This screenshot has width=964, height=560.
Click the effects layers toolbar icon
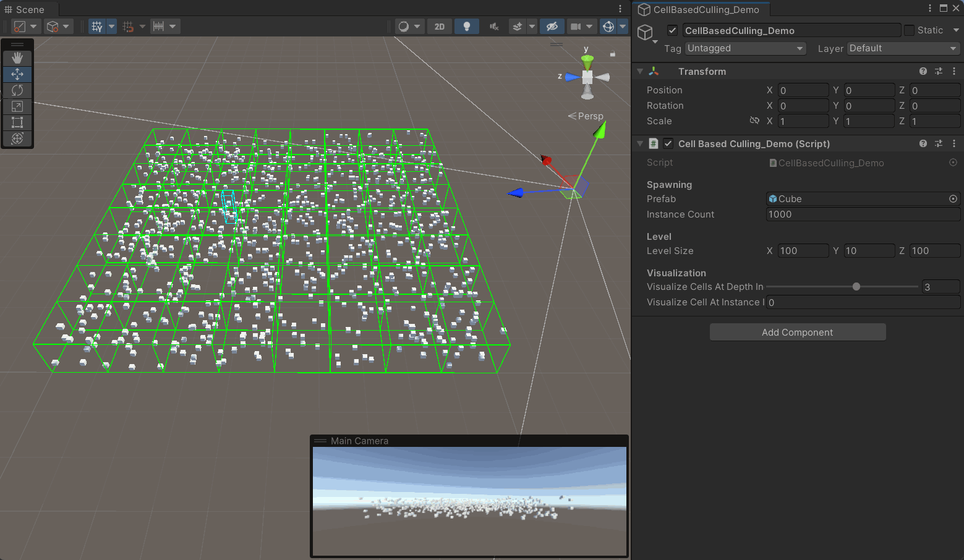[518, 27]
